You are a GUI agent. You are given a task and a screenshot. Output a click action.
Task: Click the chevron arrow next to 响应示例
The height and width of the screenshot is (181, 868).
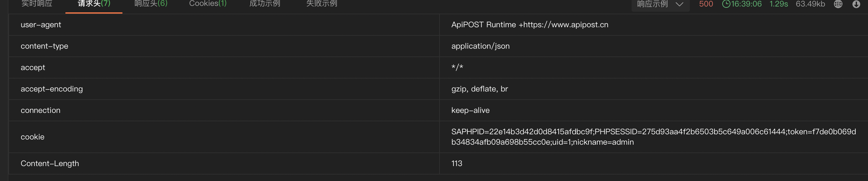coord(679,4)
